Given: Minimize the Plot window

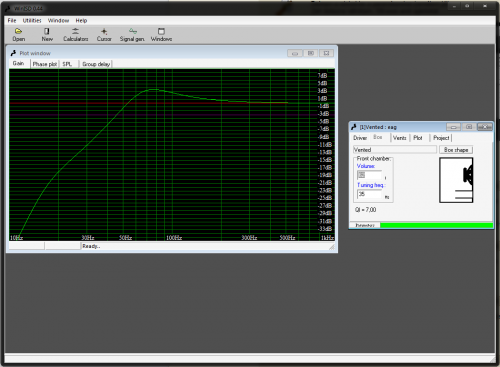Looking at the screenshot, I should pyautogui.click(x=295, y=53).
